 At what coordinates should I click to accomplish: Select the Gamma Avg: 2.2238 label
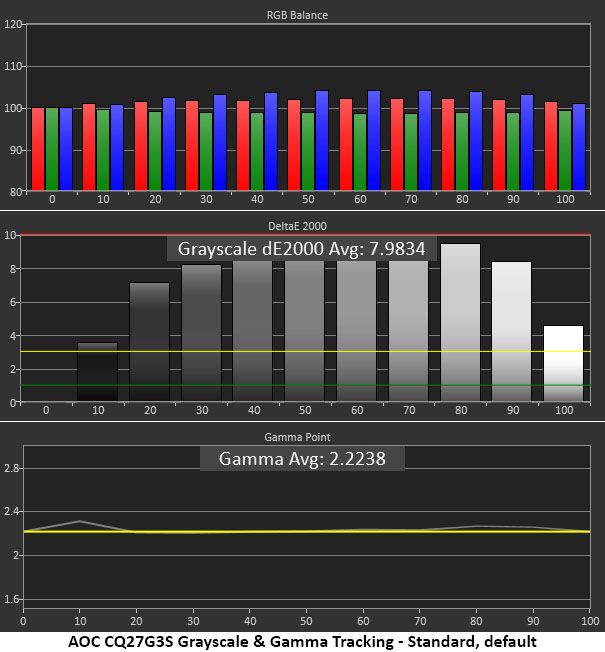[x=302, y=459]
